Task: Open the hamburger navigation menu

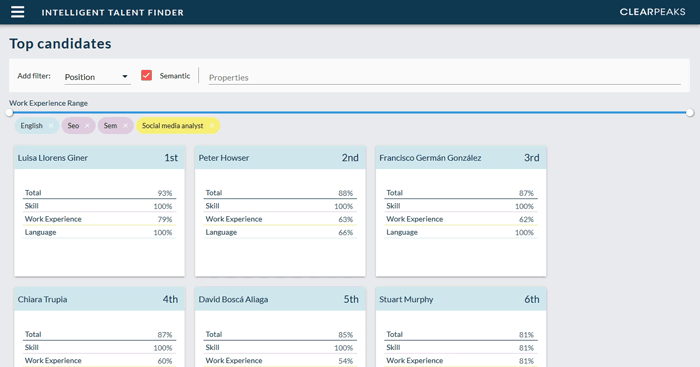Action: [17, 12]
